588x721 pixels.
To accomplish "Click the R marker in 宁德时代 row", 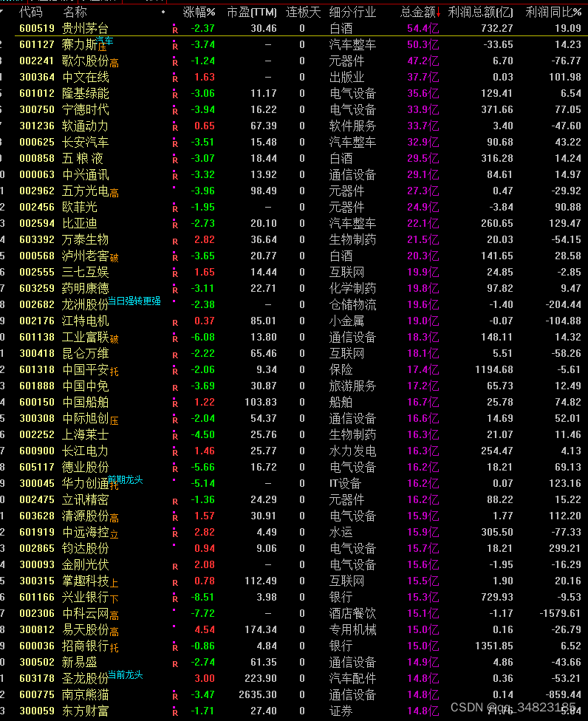I will click(x=175, y=111).
